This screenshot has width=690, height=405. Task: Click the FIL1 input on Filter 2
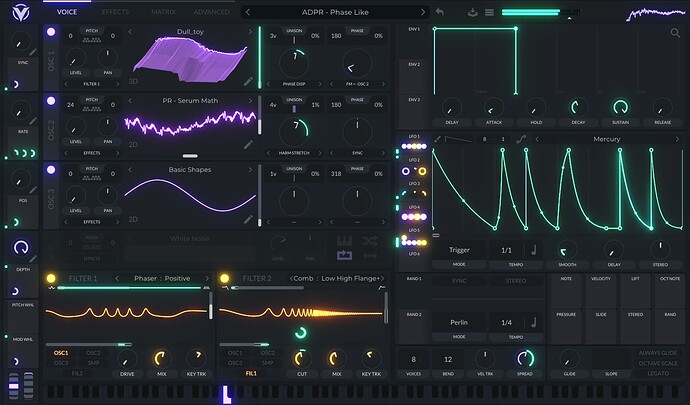point(251,374)
